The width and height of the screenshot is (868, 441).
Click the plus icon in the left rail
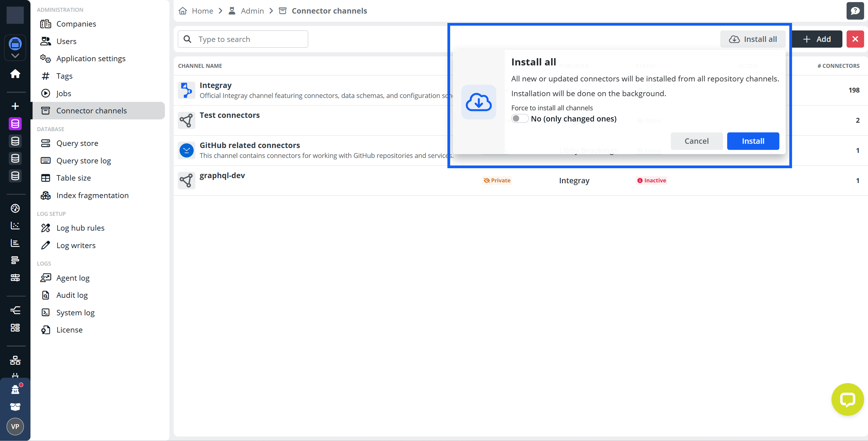point(15,106)
